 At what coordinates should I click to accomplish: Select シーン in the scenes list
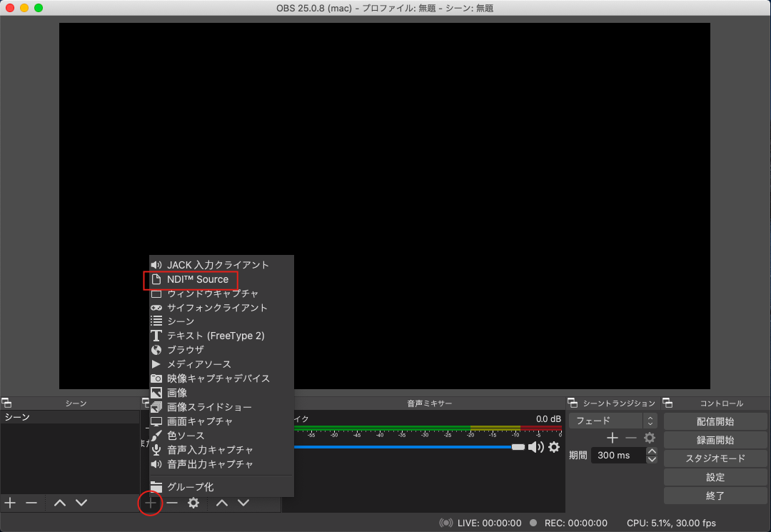pos(70,417)
